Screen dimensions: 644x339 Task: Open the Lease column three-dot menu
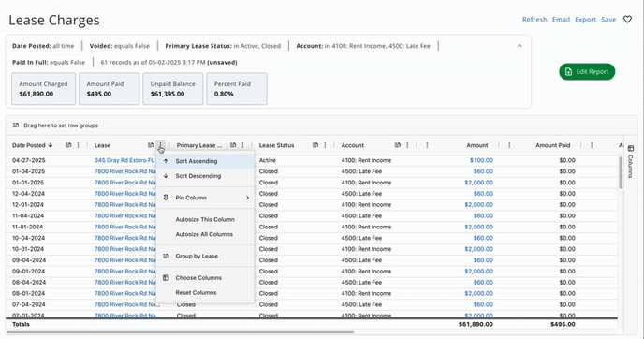click(x=161, y=145)
